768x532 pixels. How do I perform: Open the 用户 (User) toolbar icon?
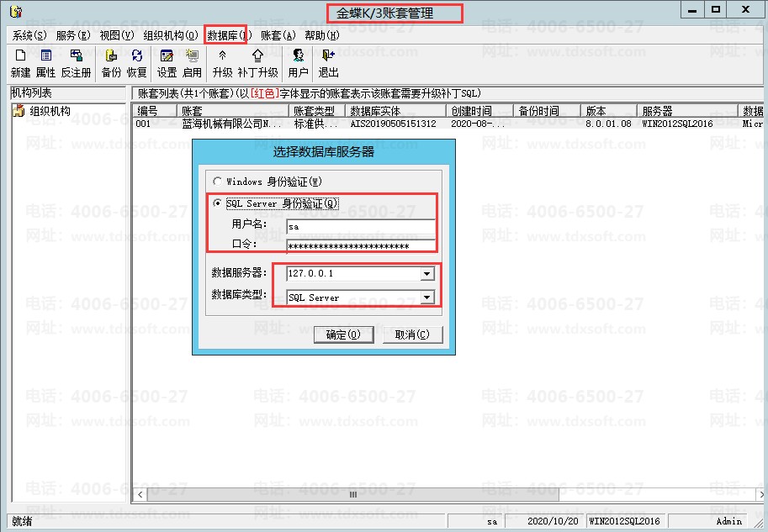(x=298, y=64)
